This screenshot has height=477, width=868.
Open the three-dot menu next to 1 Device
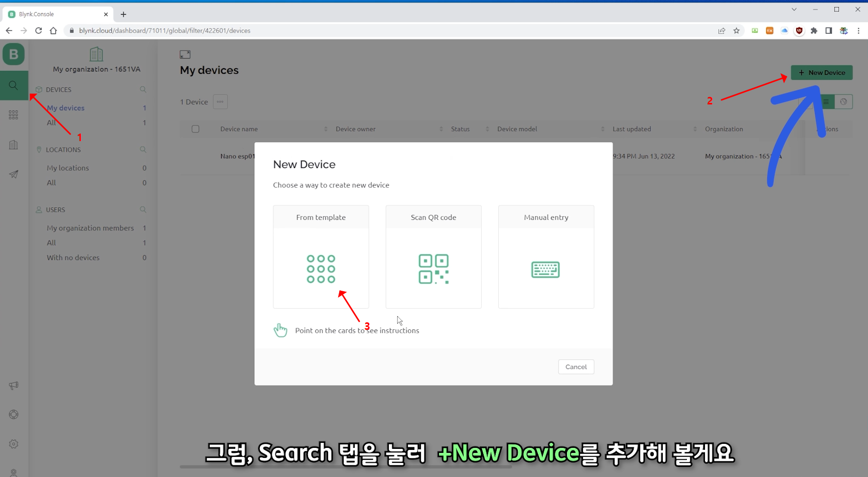220,102
